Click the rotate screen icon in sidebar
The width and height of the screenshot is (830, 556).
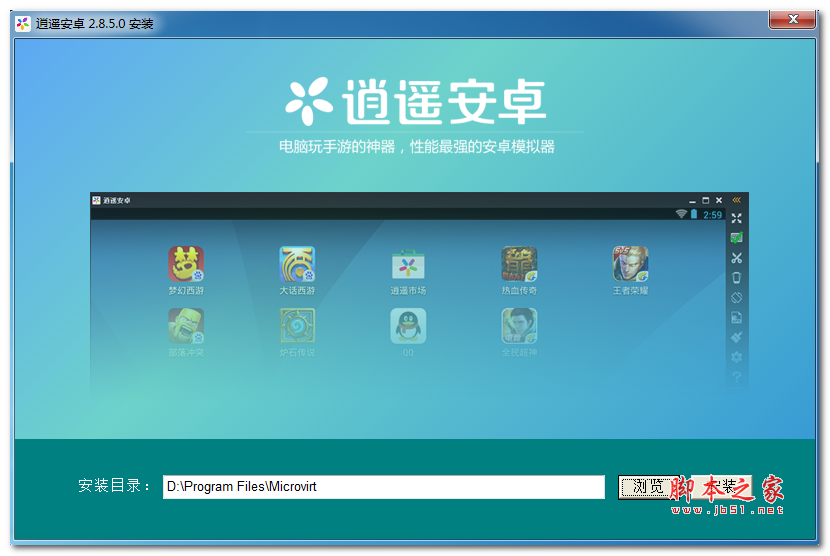click(736, 298)
